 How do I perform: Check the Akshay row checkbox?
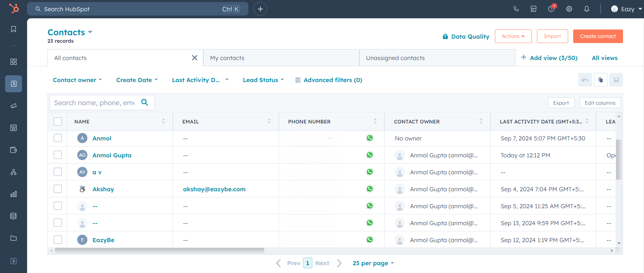tap(58, 189)
